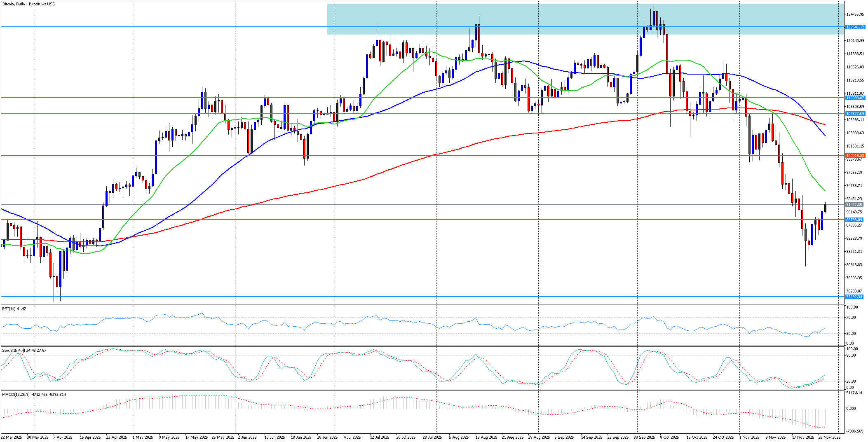Click the 2 Jun 2025 date label
Viewport: 868px width, 442px height.
tap(247, 437)
